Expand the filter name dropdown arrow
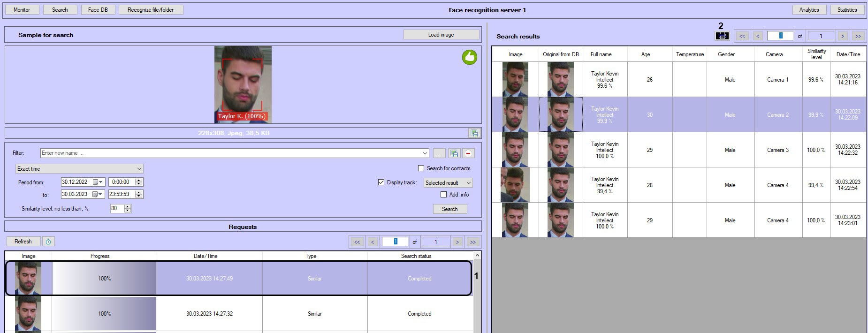This screenshot has height=333, width=868. point(425,153)
